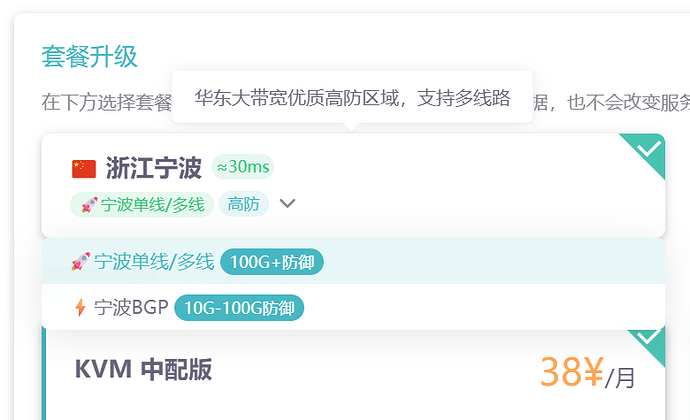Click the 华东大带宽优质高防区域 tooltip
The height and width of the screenshot is (420, 690).
352,98
